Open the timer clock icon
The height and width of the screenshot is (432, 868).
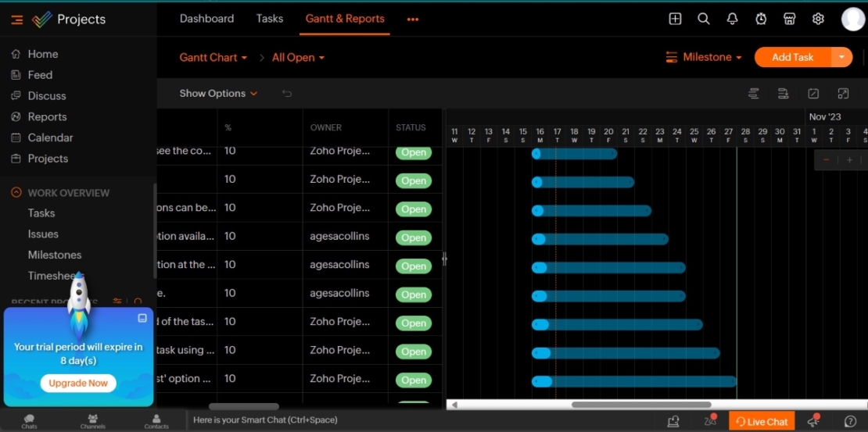click(761, 19)
